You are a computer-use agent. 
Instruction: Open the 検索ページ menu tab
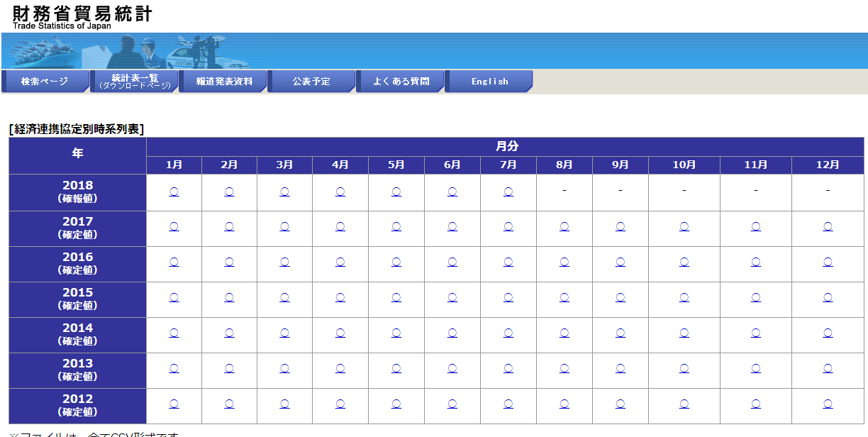click(45, 82)
